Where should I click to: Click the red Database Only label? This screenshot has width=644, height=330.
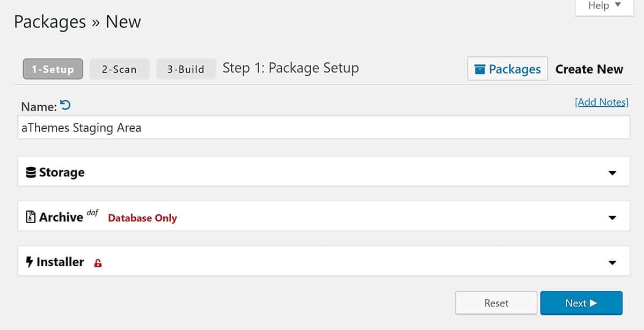[142, 218]
